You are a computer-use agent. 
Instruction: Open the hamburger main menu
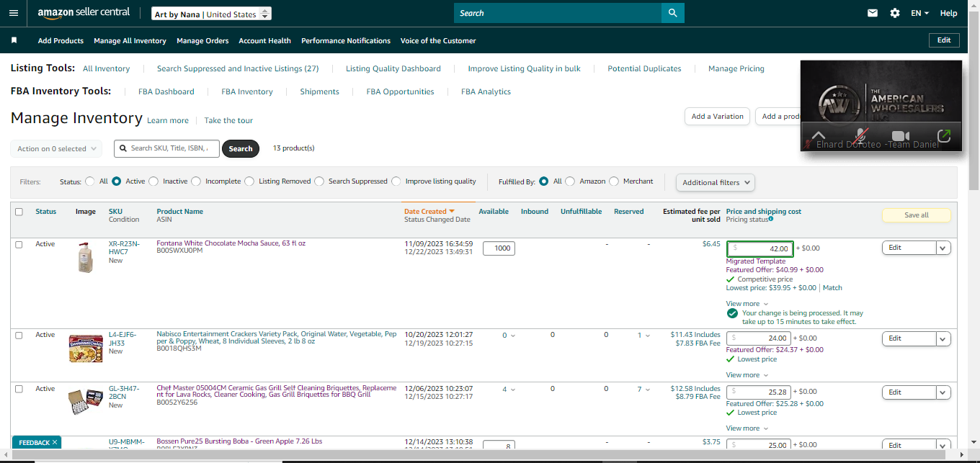click(14, 13)
